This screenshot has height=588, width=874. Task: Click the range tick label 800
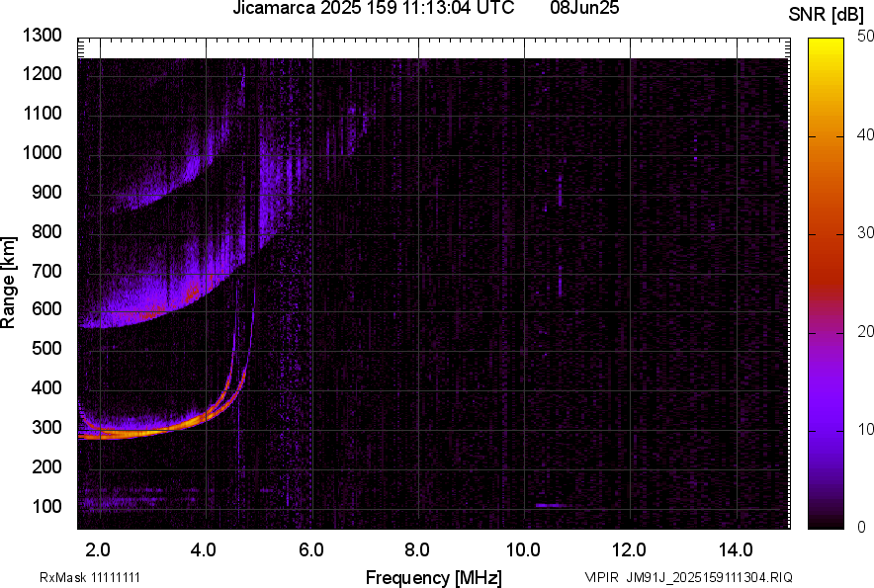46,231
